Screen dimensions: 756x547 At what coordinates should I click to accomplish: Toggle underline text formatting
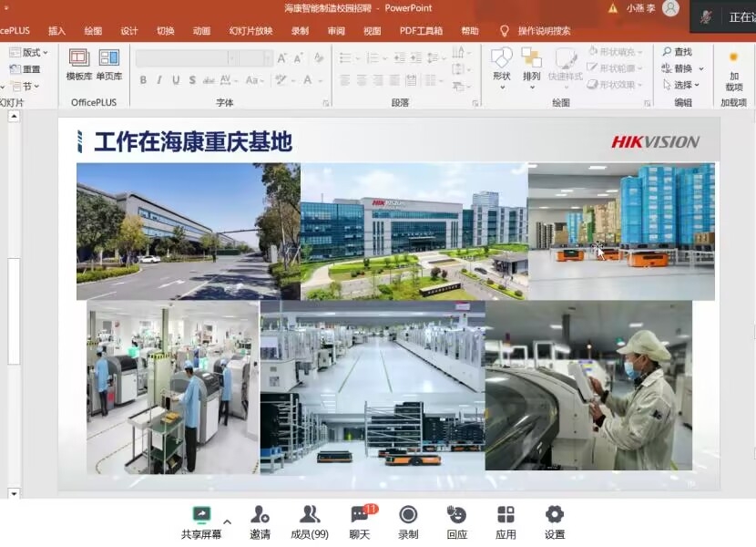coord(176,80)
